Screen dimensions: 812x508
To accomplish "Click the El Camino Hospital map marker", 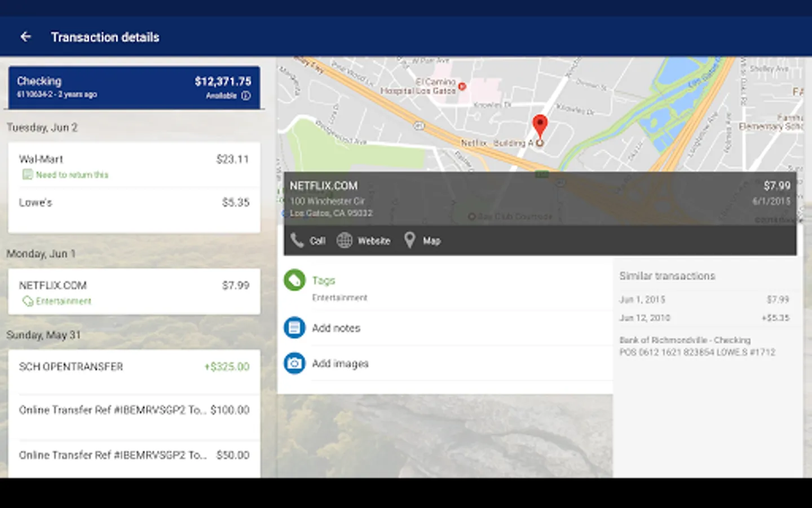I will pyautogui.click(x=462, y=86).
